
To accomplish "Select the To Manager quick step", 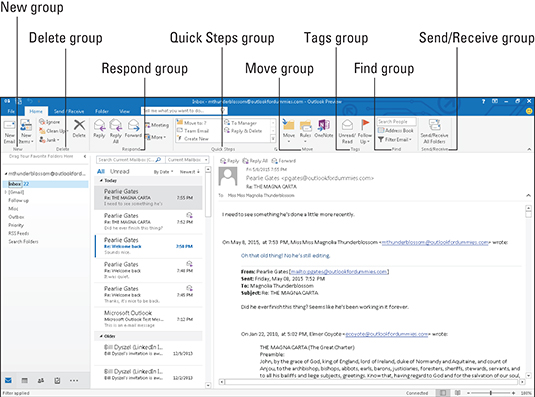I will pos(240,122).
